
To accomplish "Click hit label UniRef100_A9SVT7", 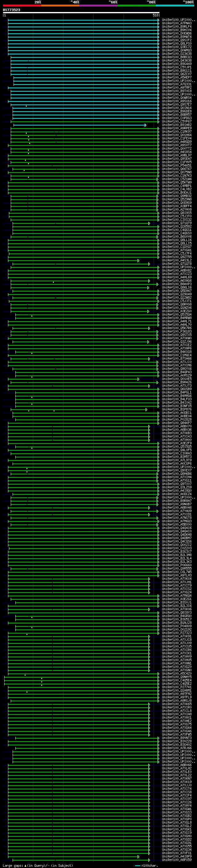I will tap(176, 145).
